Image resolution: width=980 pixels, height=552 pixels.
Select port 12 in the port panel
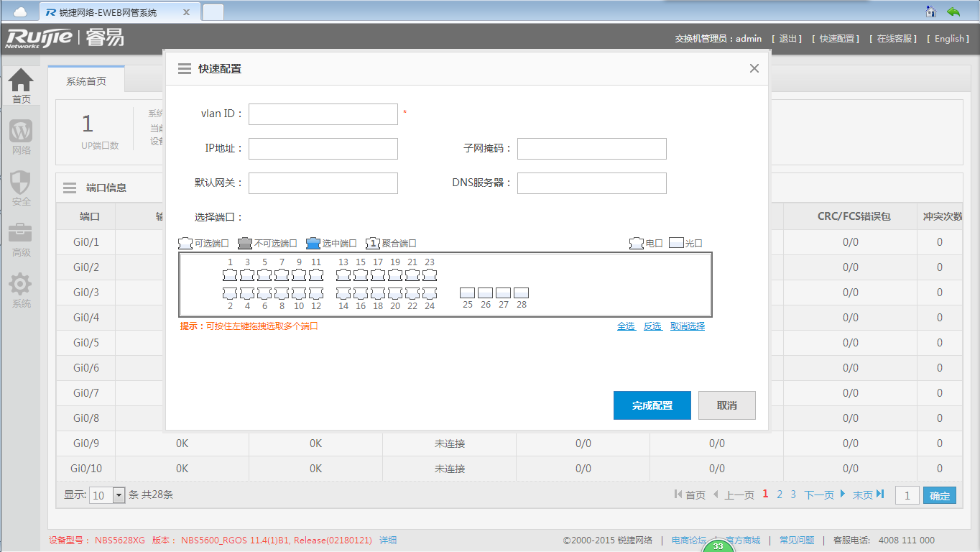(x=316, y=293)
